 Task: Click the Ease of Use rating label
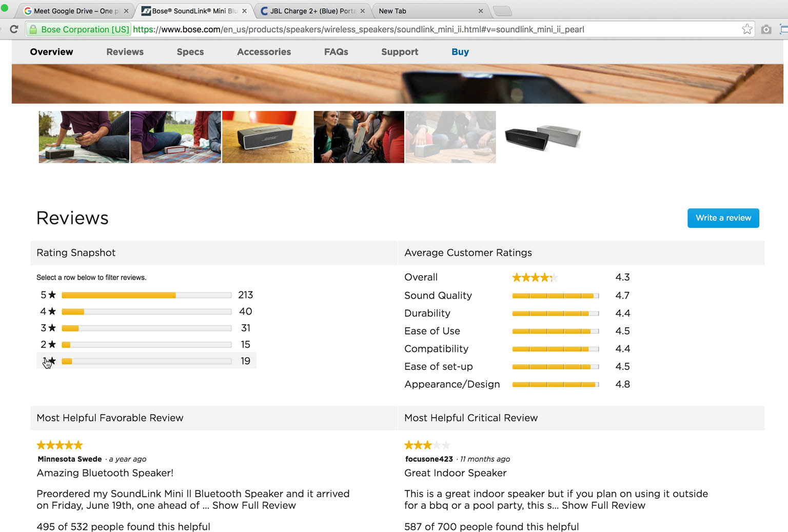tap(432, 331)
